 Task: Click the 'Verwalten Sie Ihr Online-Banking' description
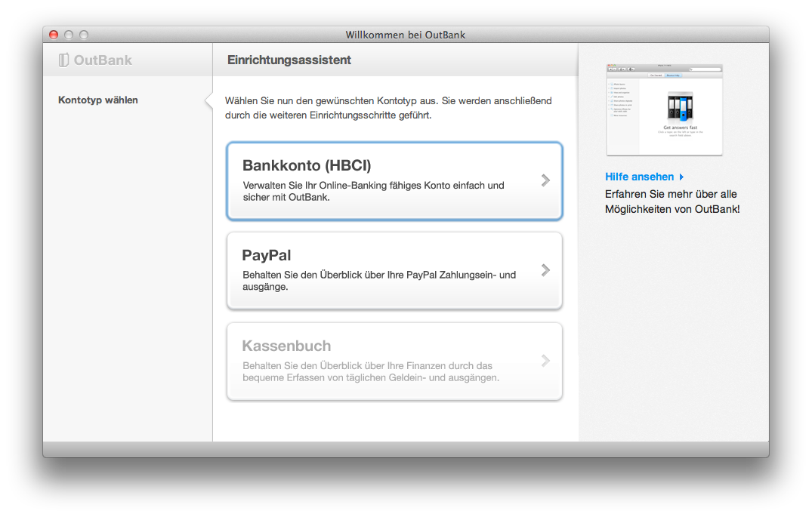373,191
